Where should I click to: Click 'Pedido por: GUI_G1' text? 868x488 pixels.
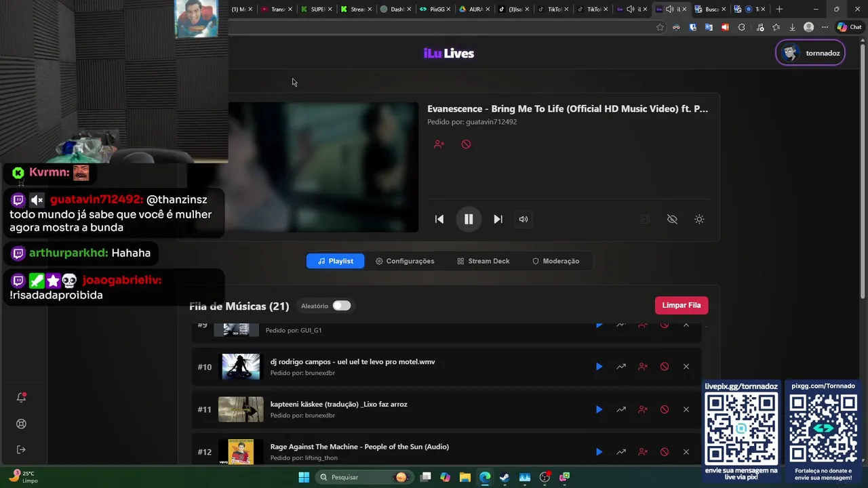coord(294,330)
